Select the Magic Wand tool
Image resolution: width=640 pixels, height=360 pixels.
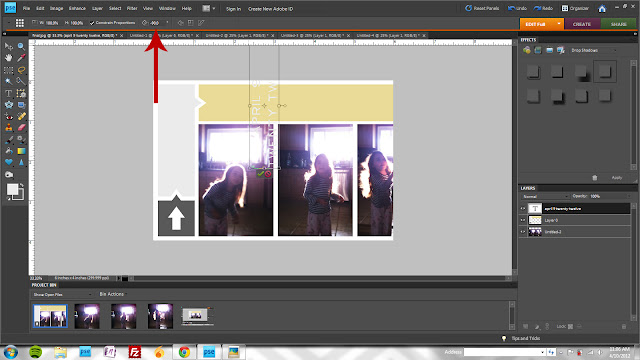tap(9, 81)
